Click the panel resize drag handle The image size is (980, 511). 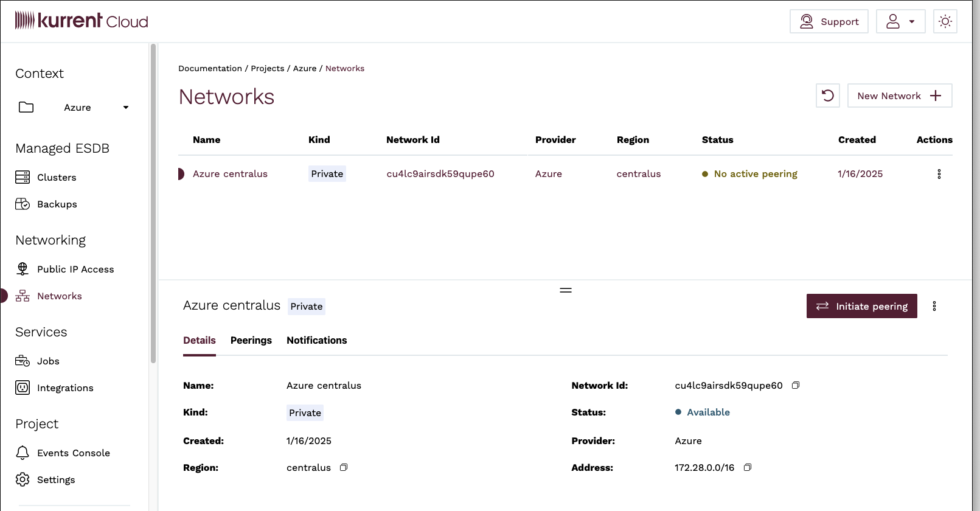click(x=566, y=290)
